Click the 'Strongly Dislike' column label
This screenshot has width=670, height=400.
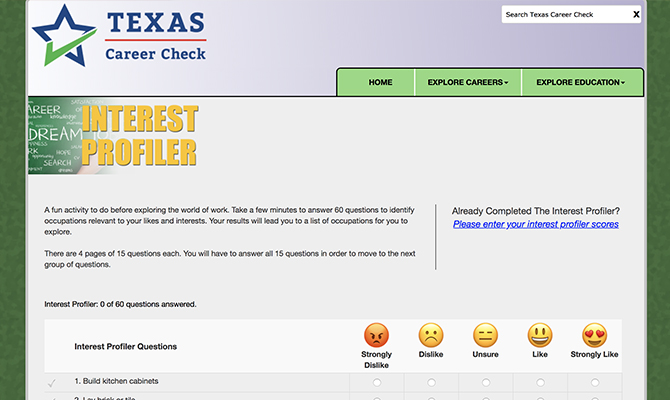pyautogui.click(x=376, y=360)
